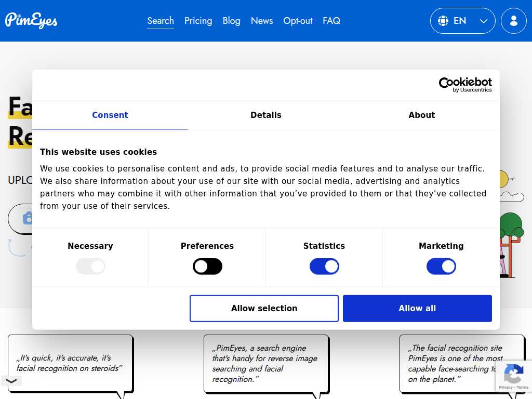532x399 pixels.
Task: Open the About tab
Action: pos(421,115)
